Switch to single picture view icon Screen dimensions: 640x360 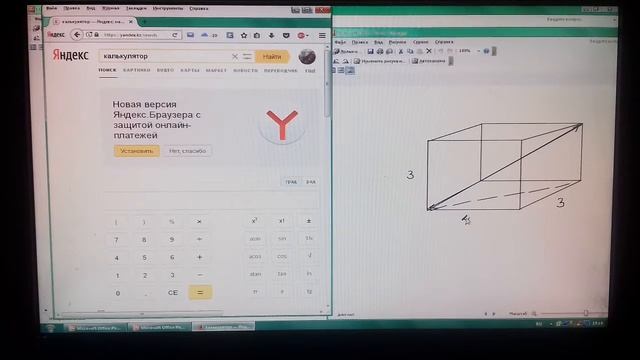(x=350, y=70)
